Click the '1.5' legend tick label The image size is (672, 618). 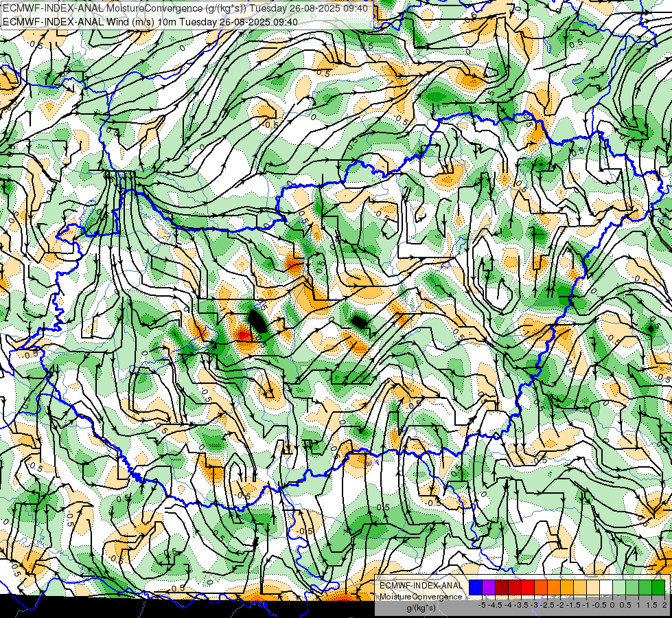(651, 605)
